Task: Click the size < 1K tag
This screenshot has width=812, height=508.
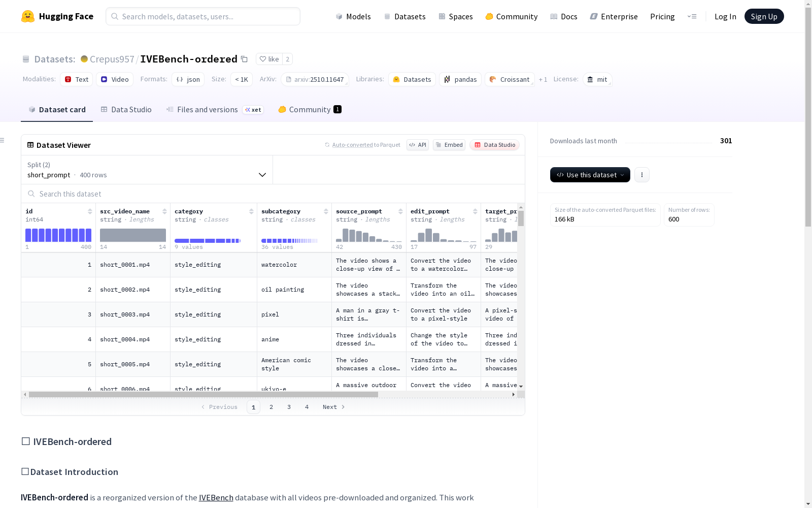Action: (242, 79)
